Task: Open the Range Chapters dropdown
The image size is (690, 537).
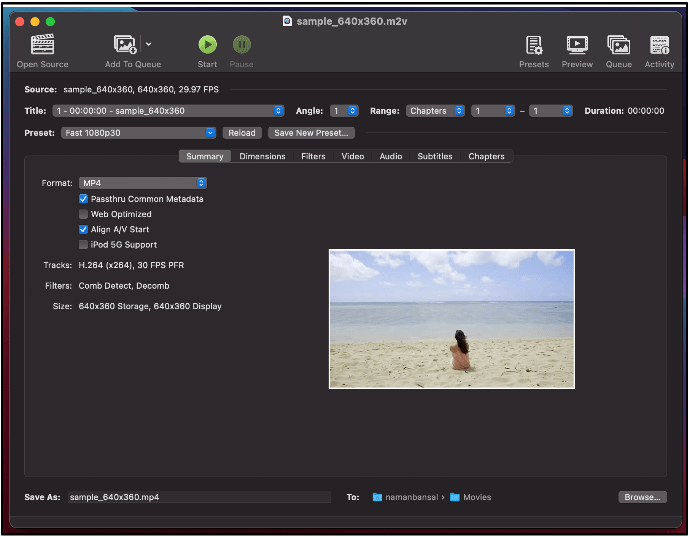Action: tap(435, 111)
